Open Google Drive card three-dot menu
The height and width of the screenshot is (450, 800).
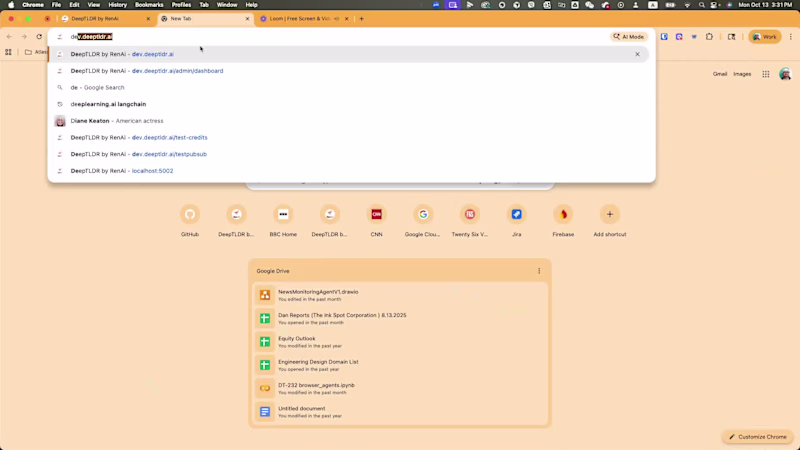539,271
